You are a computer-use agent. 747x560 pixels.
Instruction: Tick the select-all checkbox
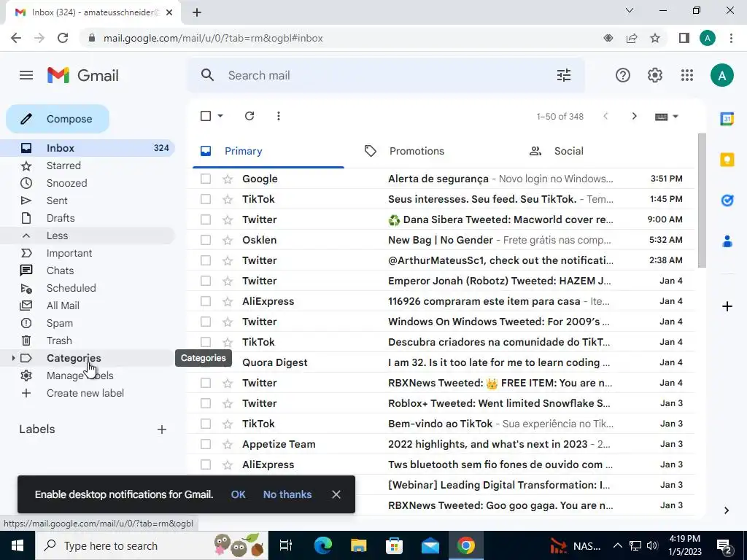(x=206, y=116)
